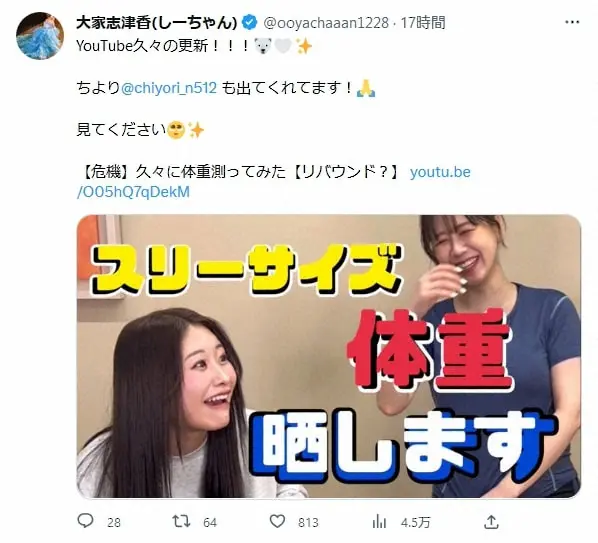
Task: Click the like count 813
Action: 308,522
